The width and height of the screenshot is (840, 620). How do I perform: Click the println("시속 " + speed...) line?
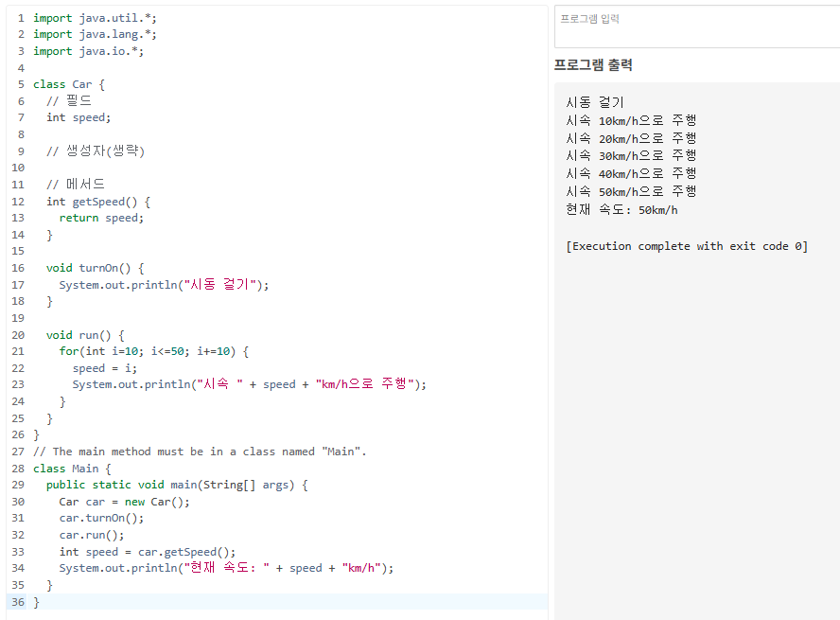coord(249,384)
